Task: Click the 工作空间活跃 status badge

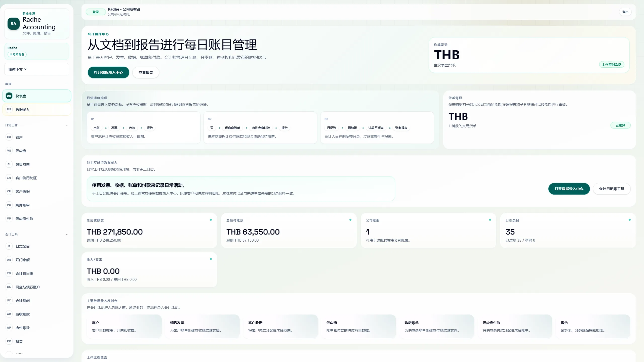Action: pos(612,65)
